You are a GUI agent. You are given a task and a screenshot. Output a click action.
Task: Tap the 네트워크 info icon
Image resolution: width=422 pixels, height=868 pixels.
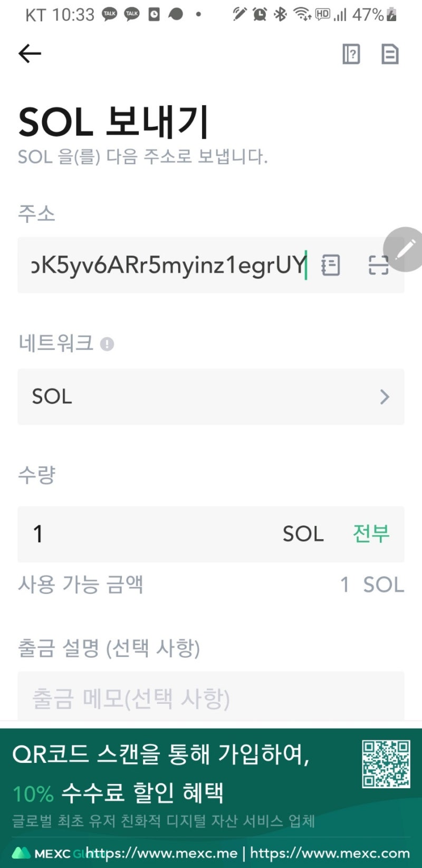(107, 344)
